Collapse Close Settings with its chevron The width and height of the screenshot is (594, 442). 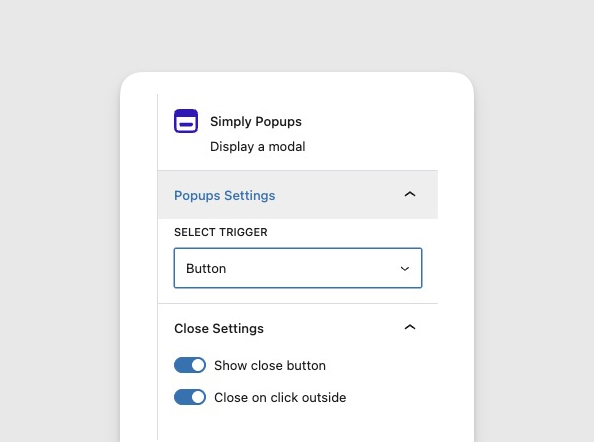point(410,327)
